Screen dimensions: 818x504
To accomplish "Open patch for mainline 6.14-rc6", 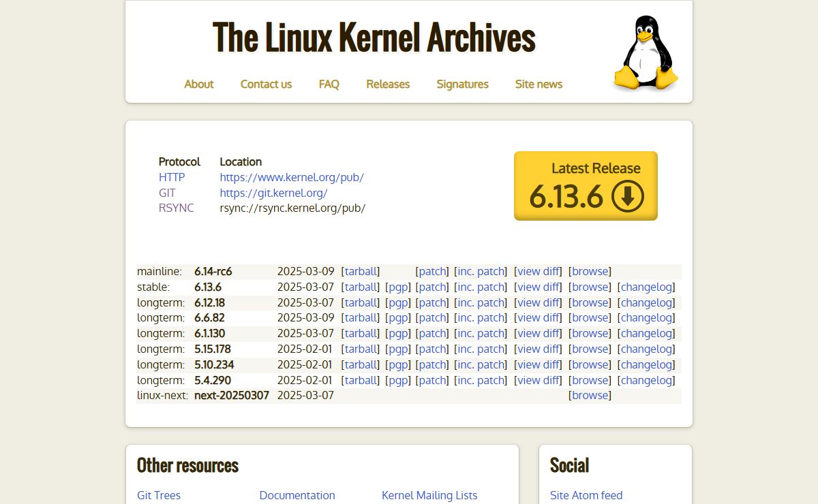I will [x=432, y=271].
